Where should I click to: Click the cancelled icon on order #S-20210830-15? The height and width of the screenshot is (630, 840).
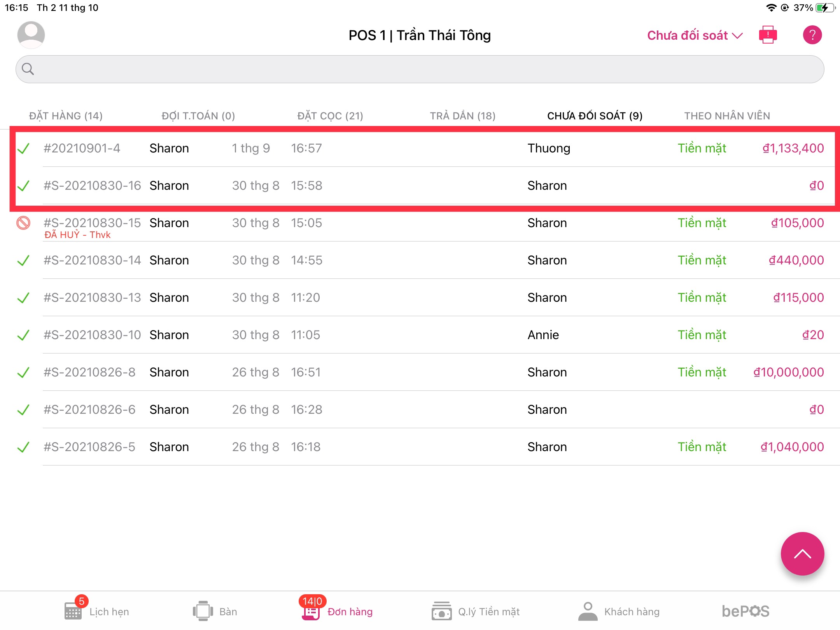(23, 223)
